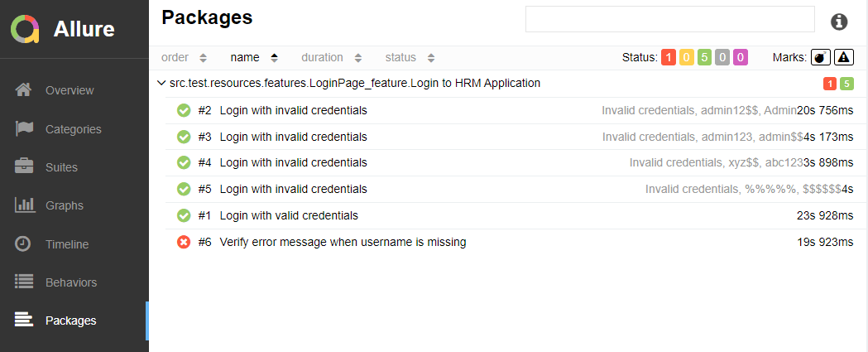868x352 pixels.
Task: Collapse the LoginPage_feature package tree node
Action: (x=161, y=84)
